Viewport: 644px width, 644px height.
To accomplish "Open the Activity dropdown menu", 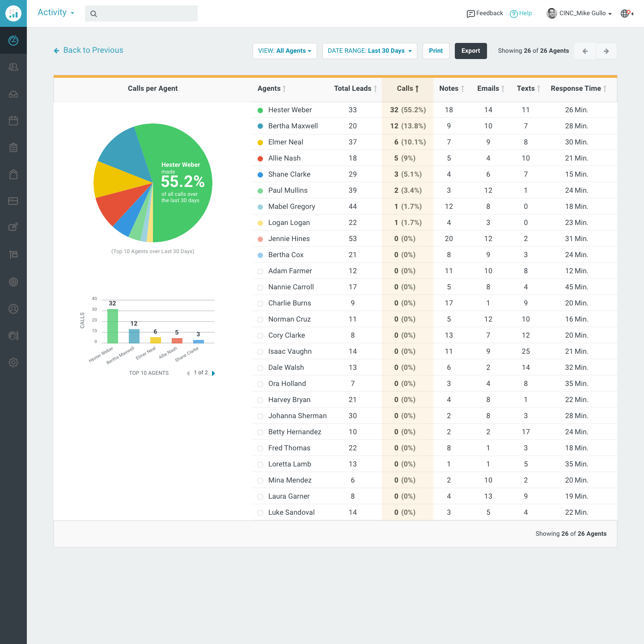I will (56, 13).
